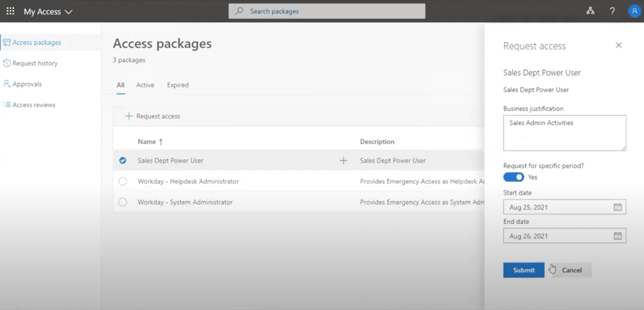Select the Access packages sidebar icon
644x310 pixels.
pos(6,42)
